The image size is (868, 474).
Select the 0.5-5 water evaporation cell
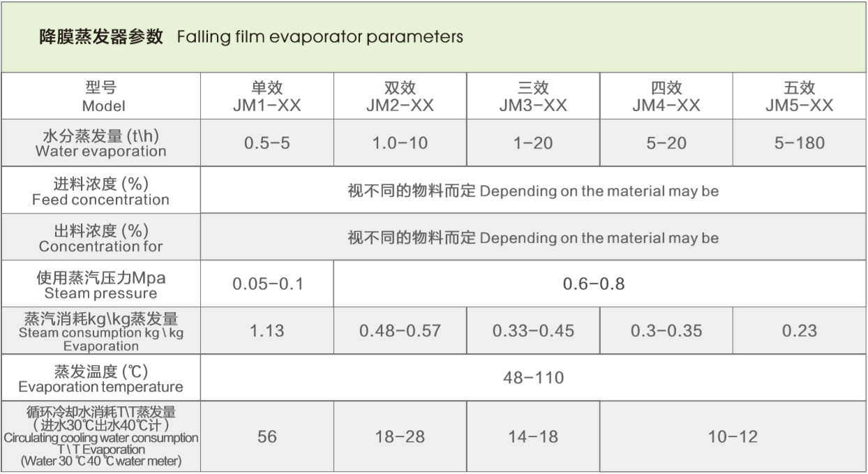click(x=267, y=143)
